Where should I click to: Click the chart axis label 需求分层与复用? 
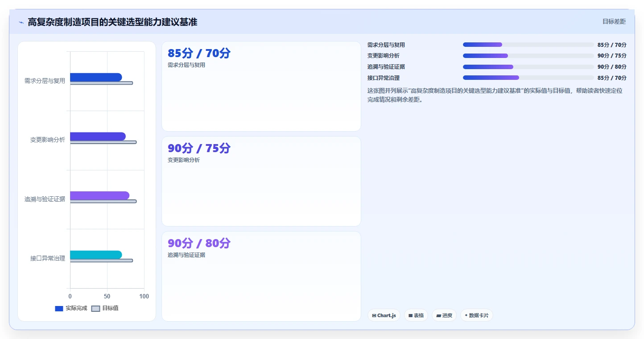pos(45,81)
